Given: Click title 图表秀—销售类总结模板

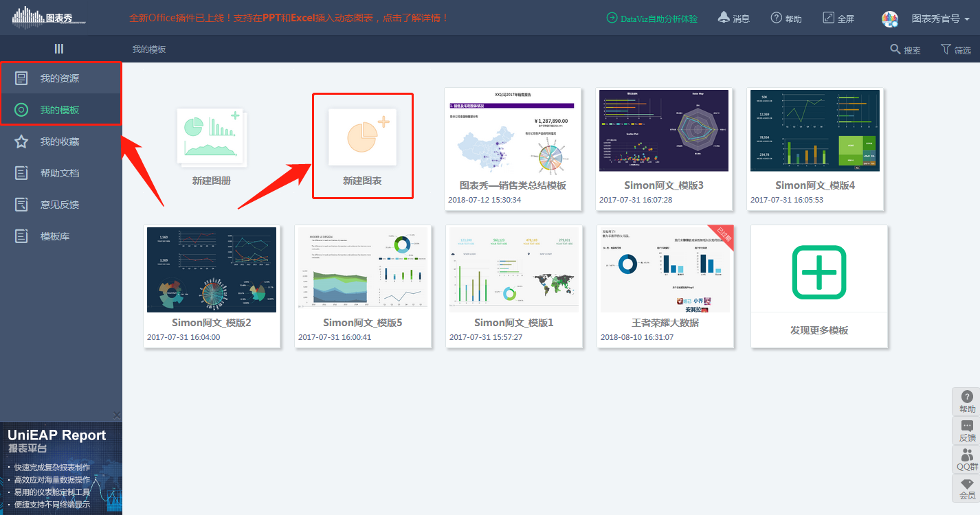Looking at the screenshot, I should coord(513,185).
